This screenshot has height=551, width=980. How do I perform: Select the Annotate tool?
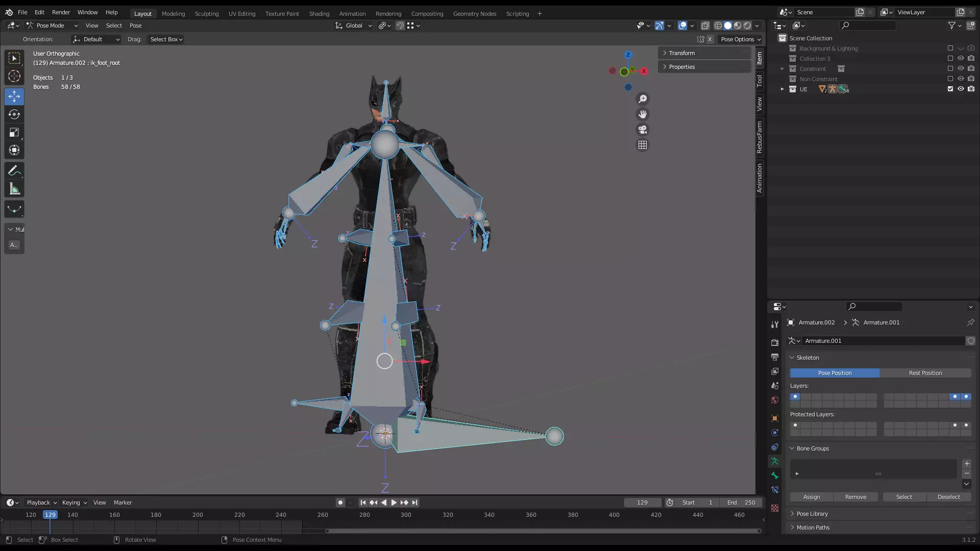coord(14,171)
